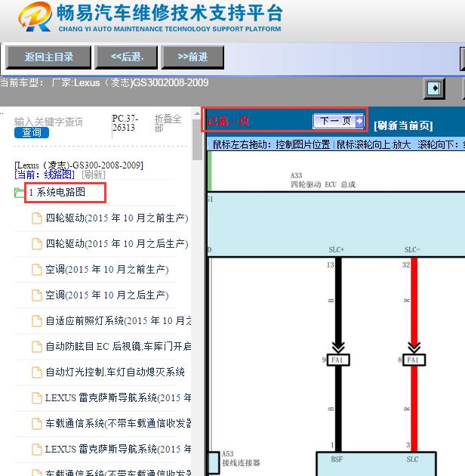Click [刷新当前页] to refresh page
Screen dimensions: 465x476
[x=403, y=125]
